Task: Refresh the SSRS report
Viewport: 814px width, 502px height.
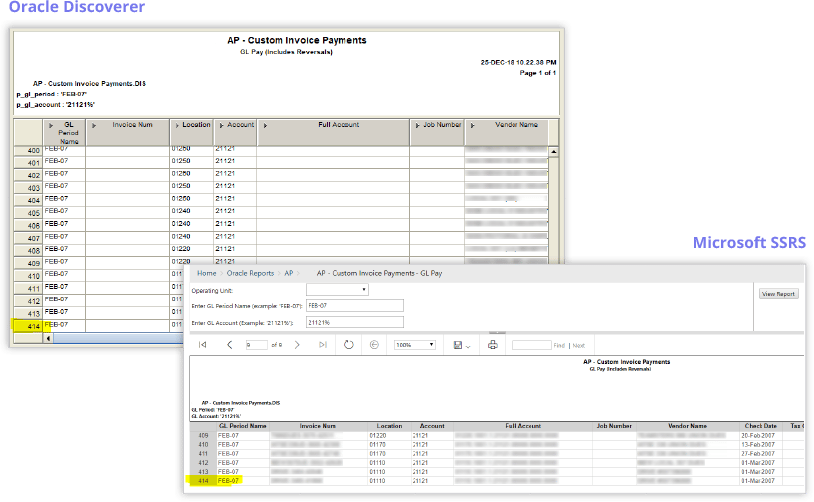Action: point(348,345)
